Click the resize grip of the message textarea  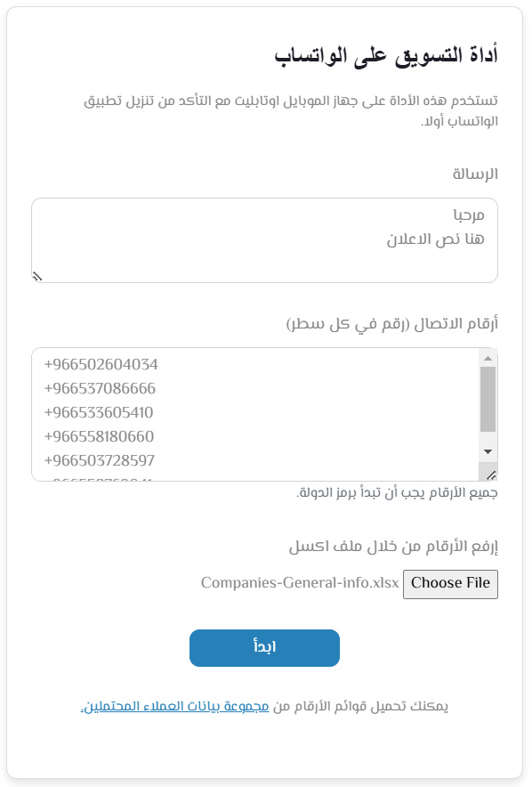point(36,275)
